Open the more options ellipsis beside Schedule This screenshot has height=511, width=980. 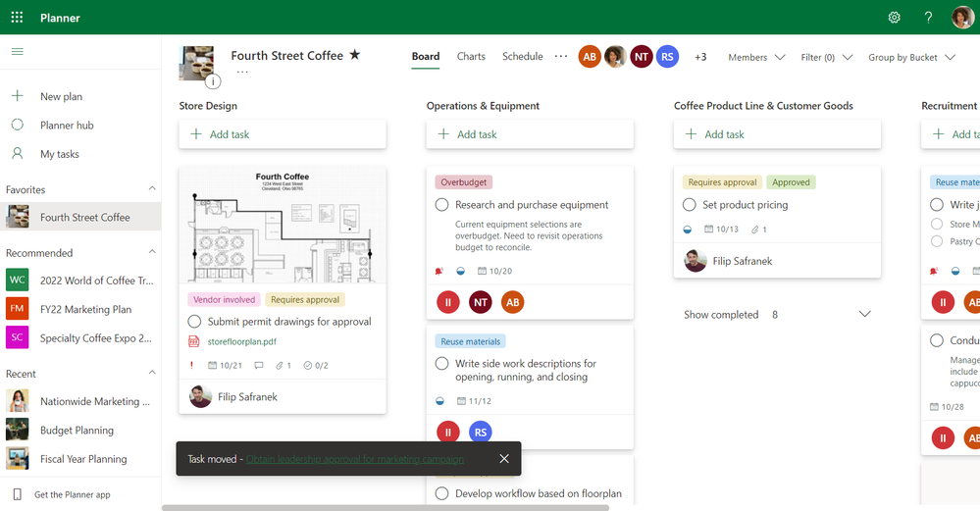[560, 56]
